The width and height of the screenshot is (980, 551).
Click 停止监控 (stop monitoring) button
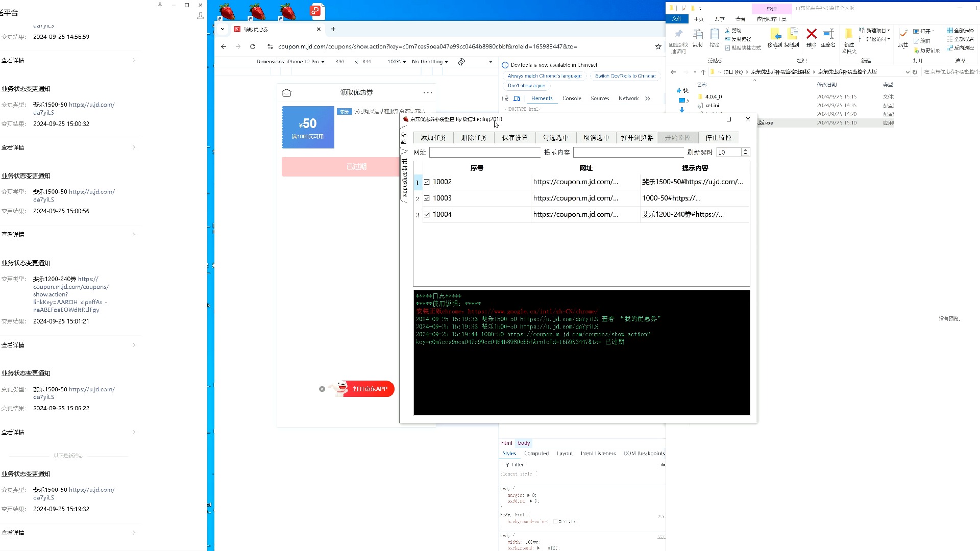[x=719, y=138]
